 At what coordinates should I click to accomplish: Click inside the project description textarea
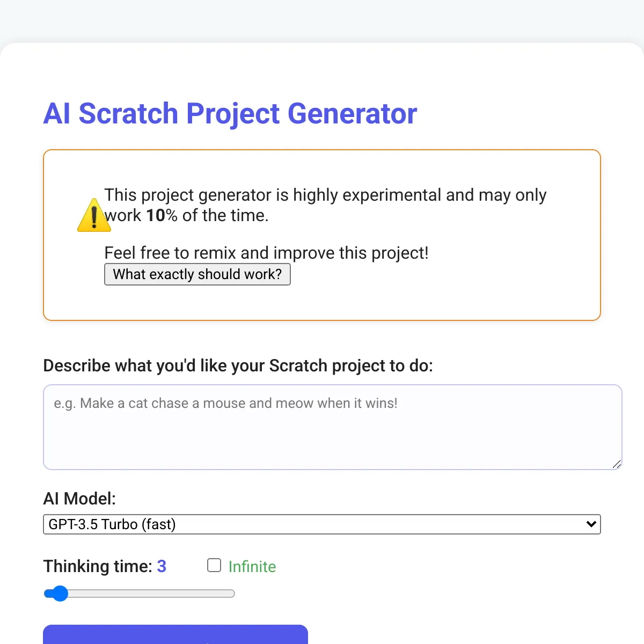332,427
